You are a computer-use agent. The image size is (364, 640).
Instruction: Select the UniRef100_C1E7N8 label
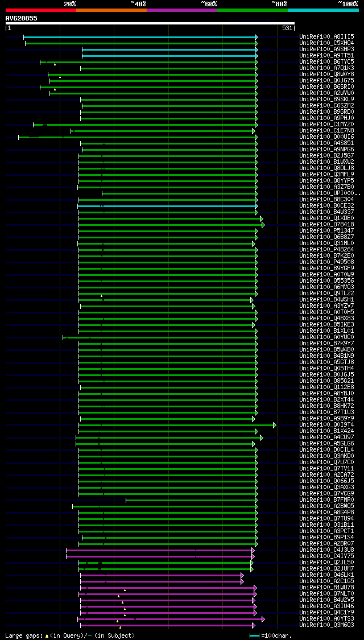coord(326,131)
